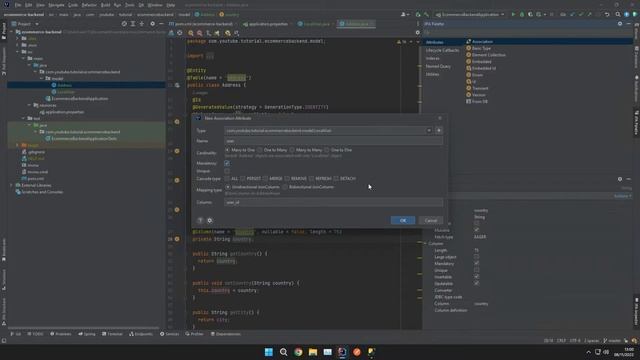
Task: Click the help question mark in dialog
Action: click(200, 220)
